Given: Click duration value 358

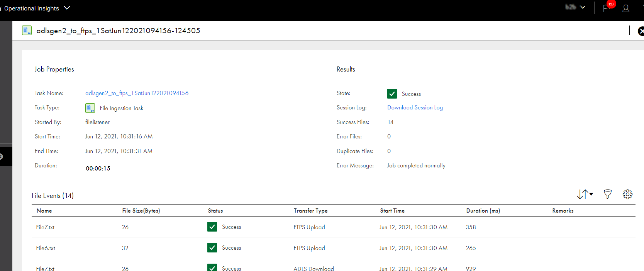Looking at the screenshot, I should click(471, 227).
